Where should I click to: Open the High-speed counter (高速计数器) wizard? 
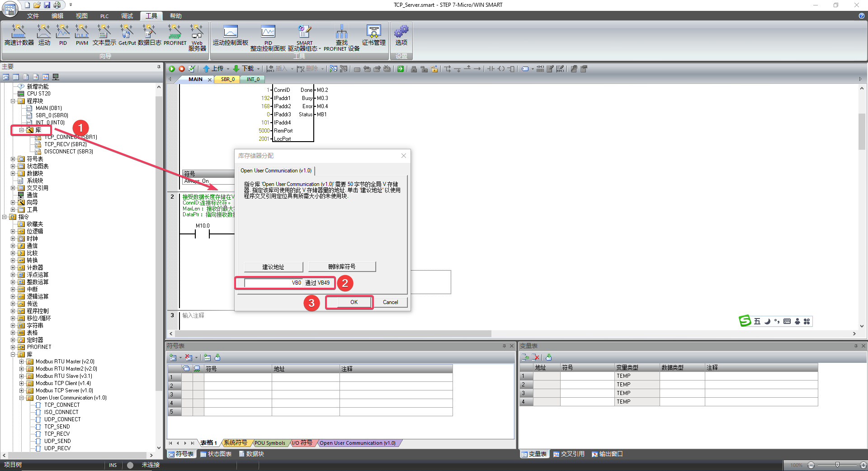coord(19,35)
